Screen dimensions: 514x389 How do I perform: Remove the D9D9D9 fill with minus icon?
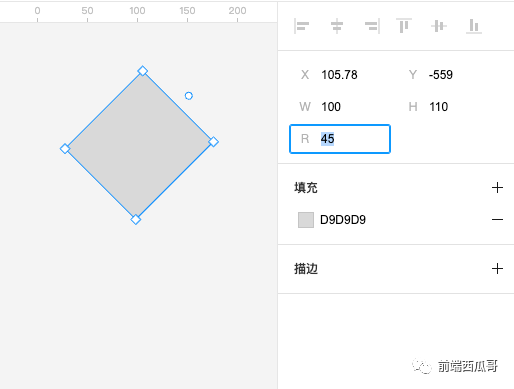pyautogui.click(x=497, y=220)
